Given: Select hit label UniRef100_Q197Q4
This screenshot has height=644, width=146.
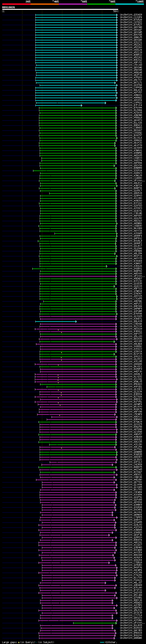Looking at the screenshot, I should point(131,85).
